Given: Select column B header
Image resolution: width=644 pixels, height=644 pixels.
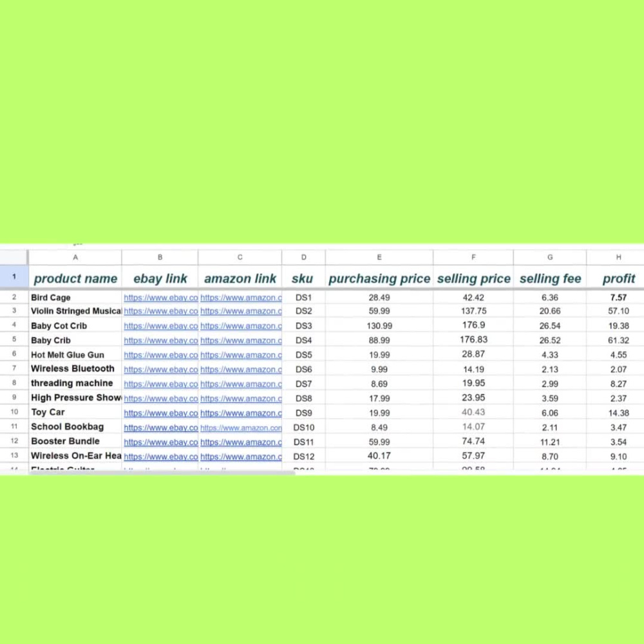Looking at the screenshot, I should [x=160, y=257].
